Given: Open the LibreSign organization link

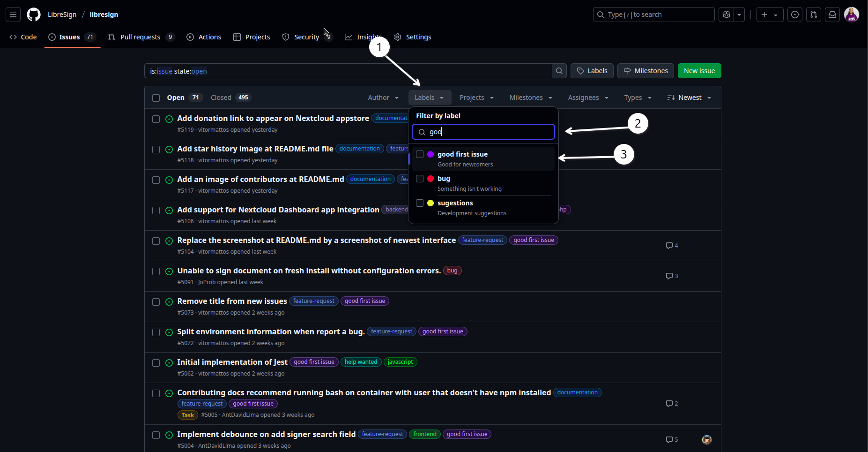Looking at the screenshot, I should (62, 15).
